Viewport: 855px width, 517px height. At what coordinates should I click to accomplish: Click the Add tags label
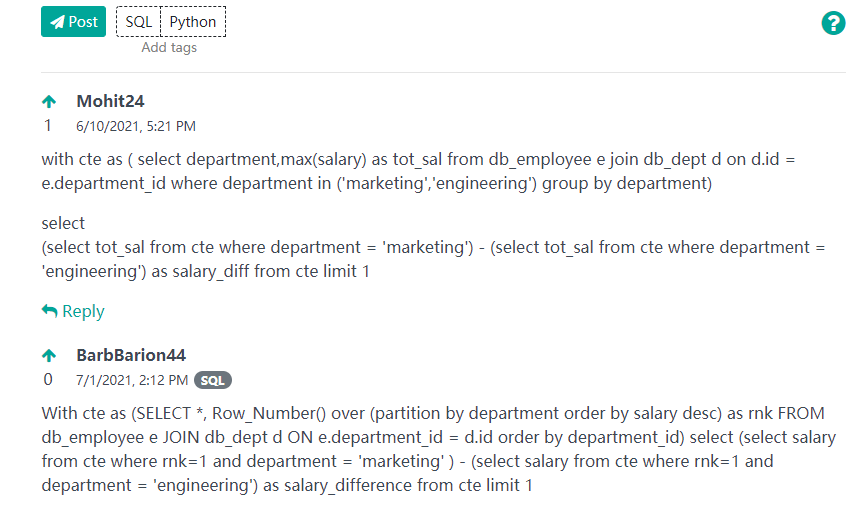click(x=169, y=47)
